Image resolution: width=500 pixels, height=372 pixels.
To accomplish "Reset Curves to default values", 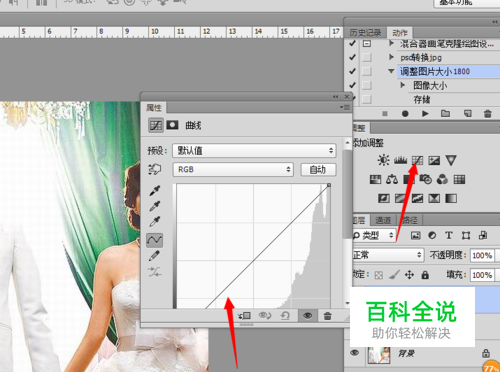I will pyautogui.click(x=285, y=315).
